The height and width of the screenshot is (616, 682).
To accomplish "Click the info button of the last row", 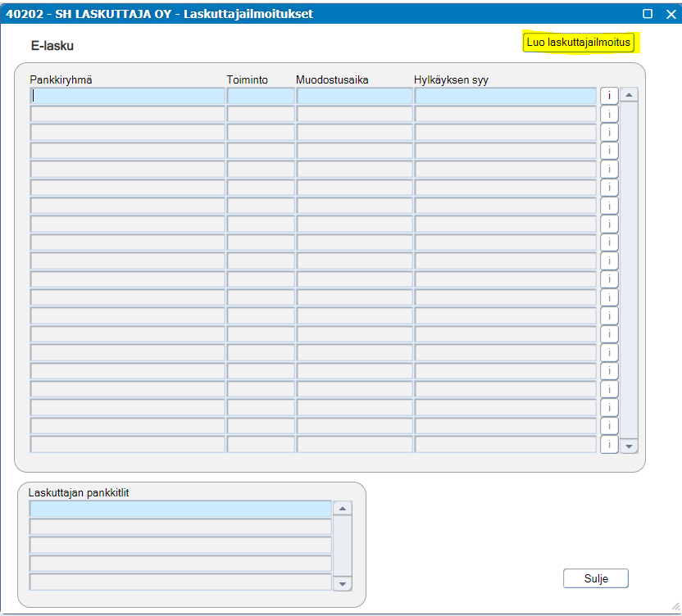I will 609,444.
